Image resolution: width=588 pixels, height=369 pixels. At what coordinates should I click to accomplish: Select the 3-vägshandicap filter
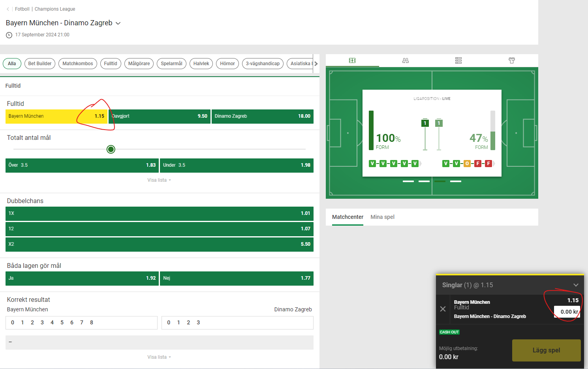263,64
